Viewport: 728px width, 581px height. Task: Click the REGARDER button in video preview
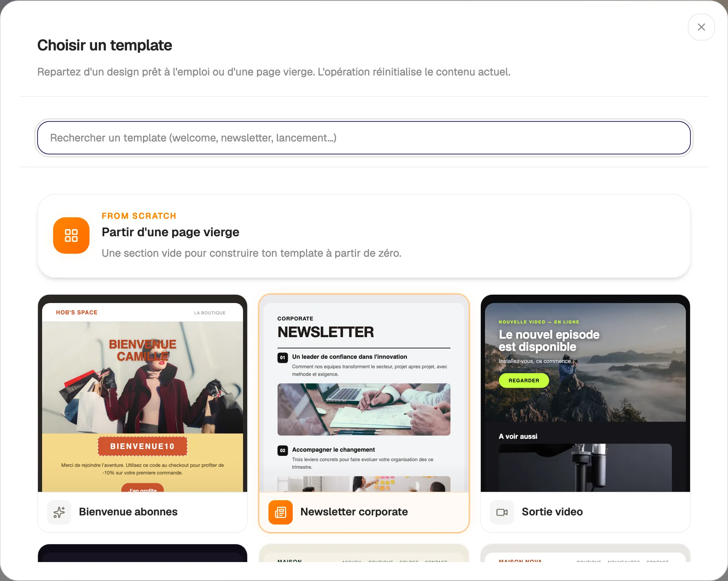pyautogui.click(x=524, y=380)
